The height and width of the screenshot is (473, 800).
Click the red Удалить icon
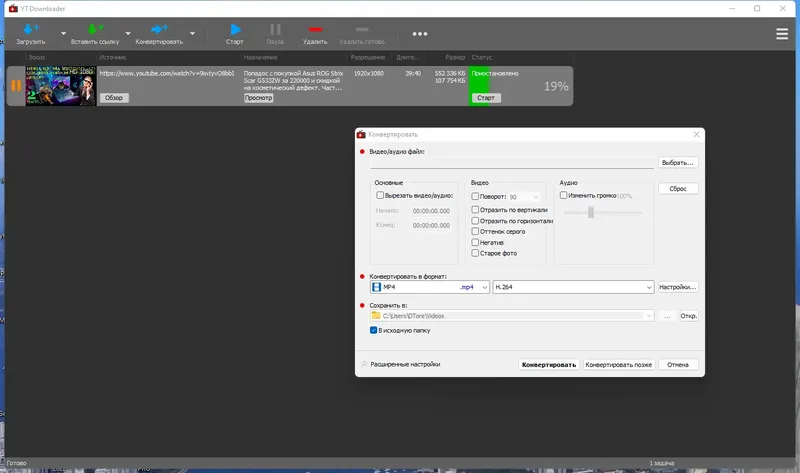tap(315, 30)
